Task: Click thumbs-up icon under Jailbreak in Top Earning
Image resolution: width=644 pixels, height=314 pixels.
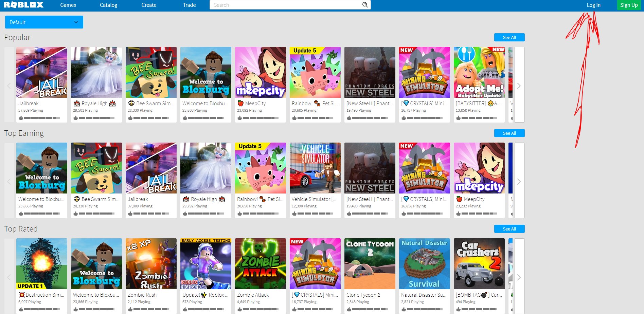Action: 130,214
